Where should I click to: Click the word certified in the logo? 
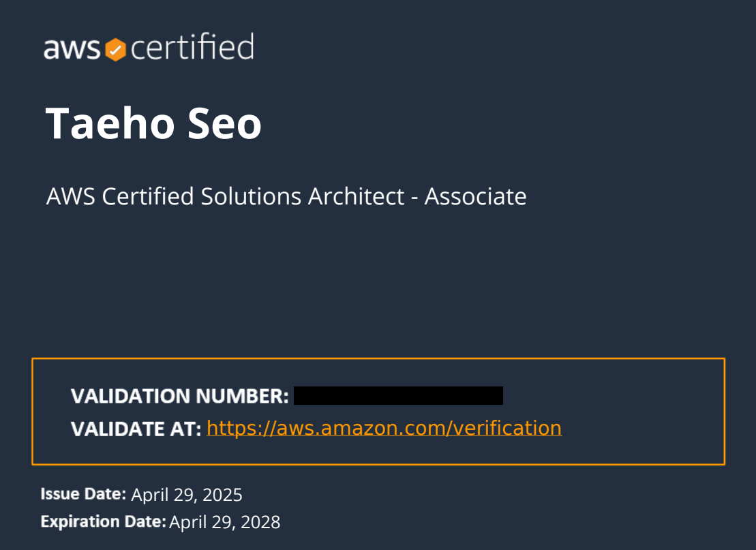[x=192, y=47]
